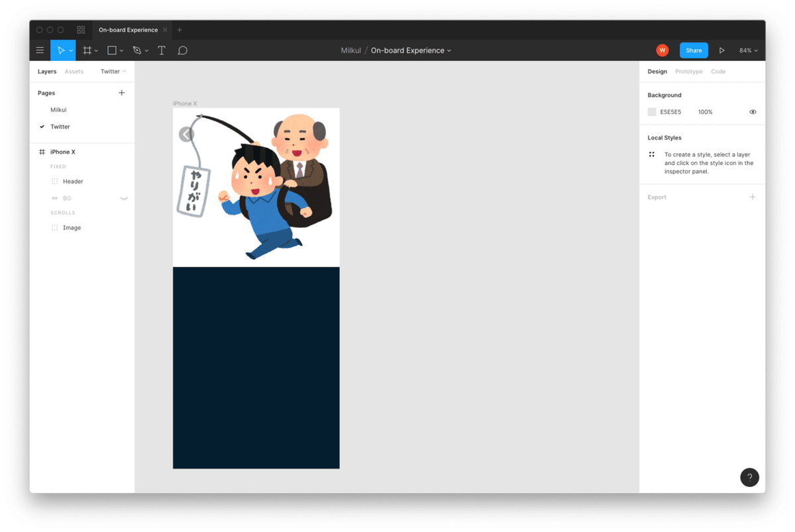Edit the E5E5E5 hex value
The image size is (795, 532).
(x=670, y=112)
